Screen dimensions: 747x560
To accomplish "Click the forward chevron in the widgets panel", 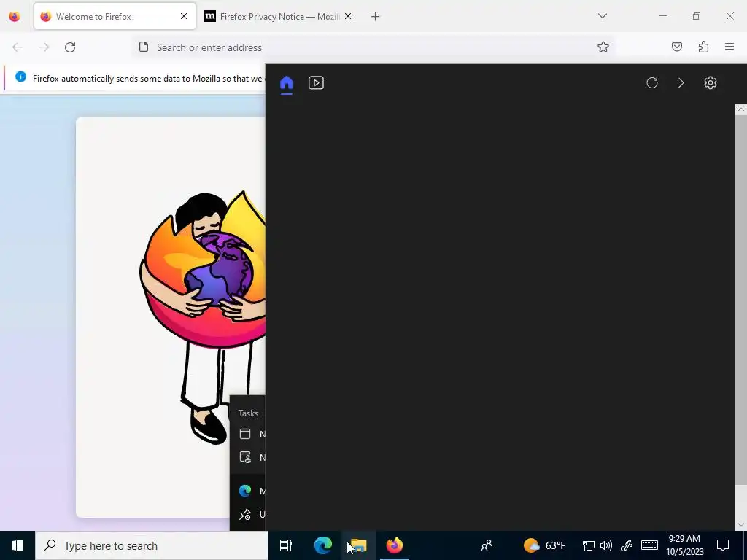I will [x=681, y=83].
